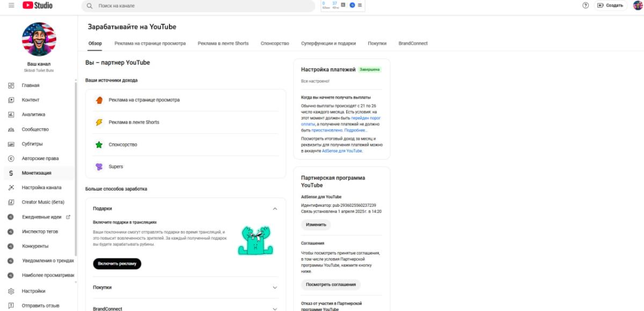Viewport: 644px width, 311px height.
Task: Switch to the BrandConnect tab
Action: pos(413,44)
